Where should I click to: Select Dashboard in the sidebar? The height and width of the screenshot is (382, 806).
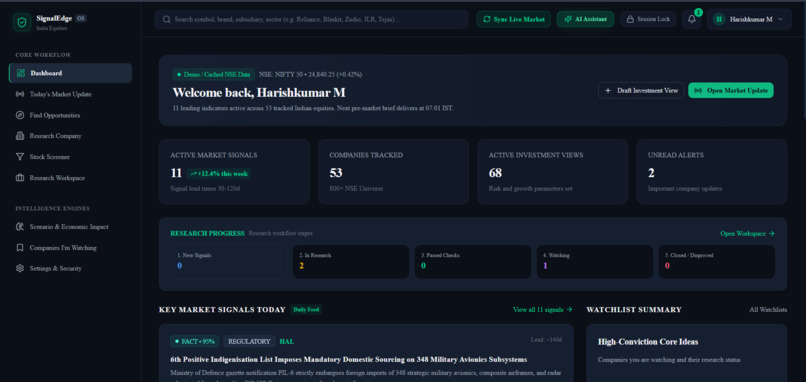pyautogui.click(x=70, y=73)
